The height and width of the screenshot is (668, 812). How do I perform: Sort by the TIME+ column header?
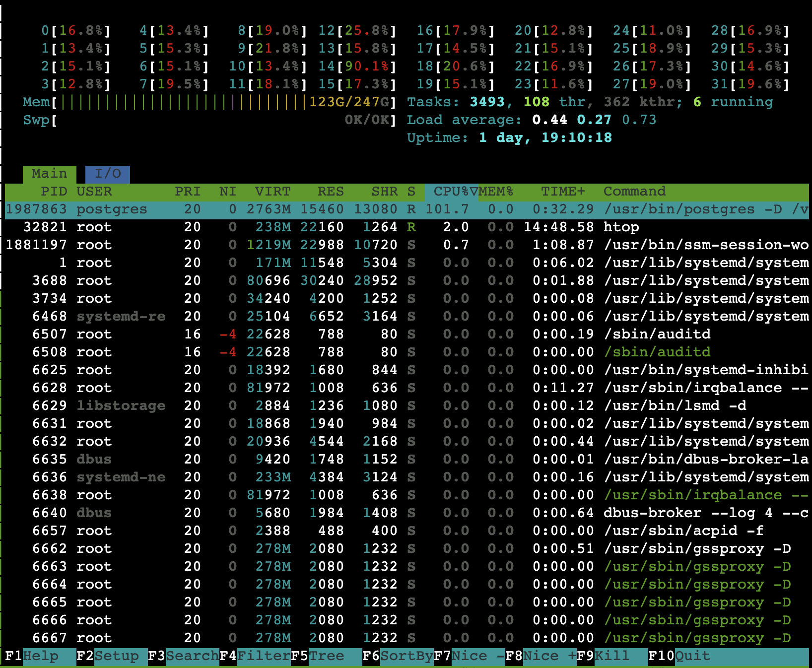pyautogui.click(x=563, y=192)
